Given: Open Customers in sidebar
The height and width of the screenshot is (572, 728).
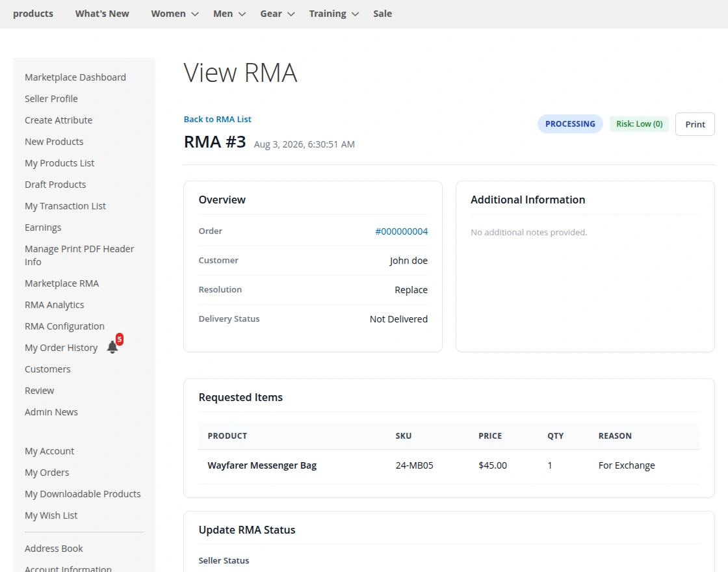Looking at the screenshot, I should coord(47,369).
